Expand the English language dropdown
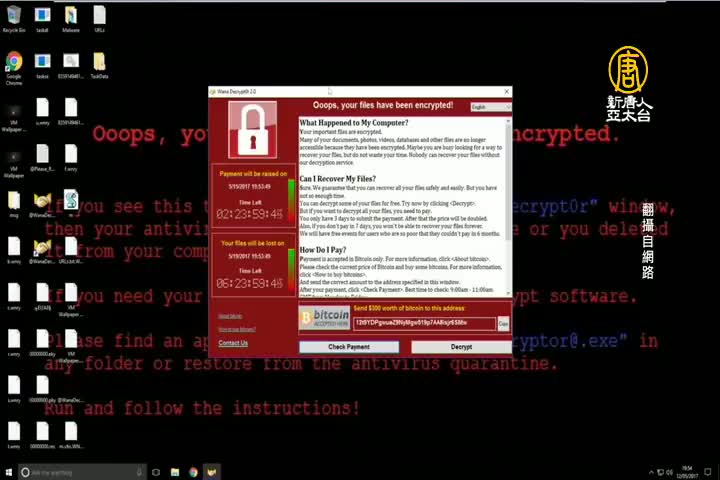Viewport: 720px width, 480px height. 490,107
